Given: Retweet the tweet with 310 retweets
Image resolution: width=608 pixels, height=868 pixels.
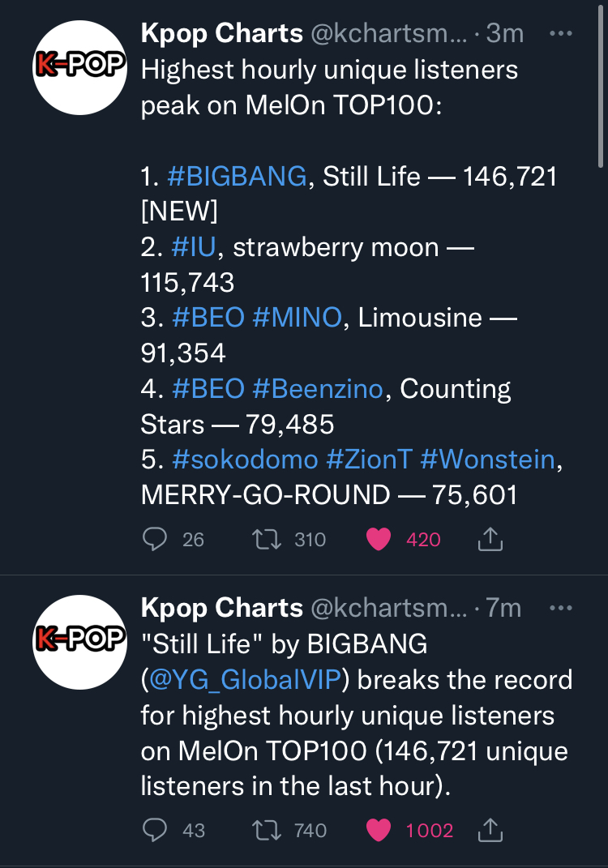Looking at the screenshot, I should [x=267, y=539].
